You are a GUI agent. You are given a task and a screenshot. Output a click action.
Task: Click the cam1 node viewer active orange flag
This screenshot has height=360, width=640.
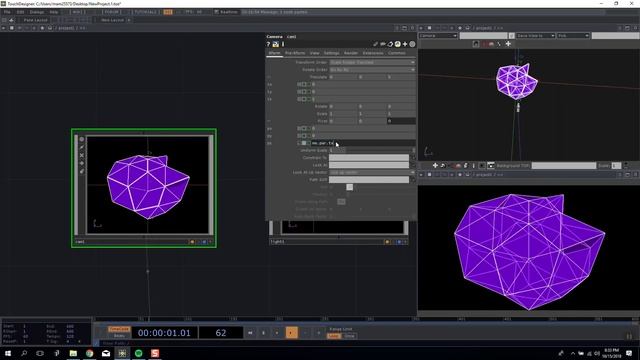tap(192, 242)
